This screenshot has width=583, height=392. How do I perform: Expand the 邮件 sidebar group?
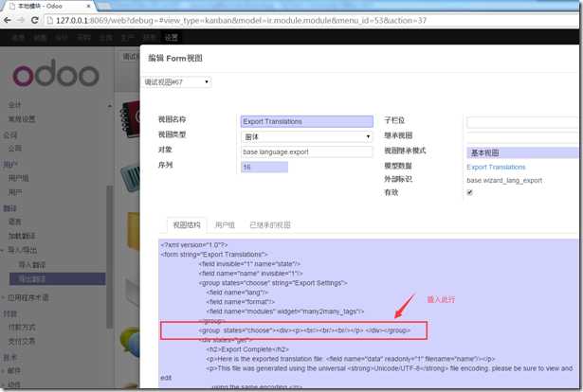pyautogui.click(x=14, y=371)
